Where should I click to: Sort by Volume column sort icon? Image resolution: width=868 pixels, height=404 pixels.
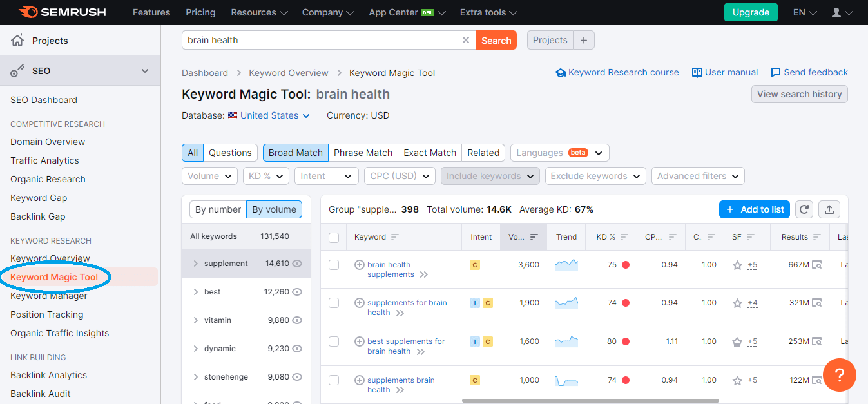tap(534, 237)
